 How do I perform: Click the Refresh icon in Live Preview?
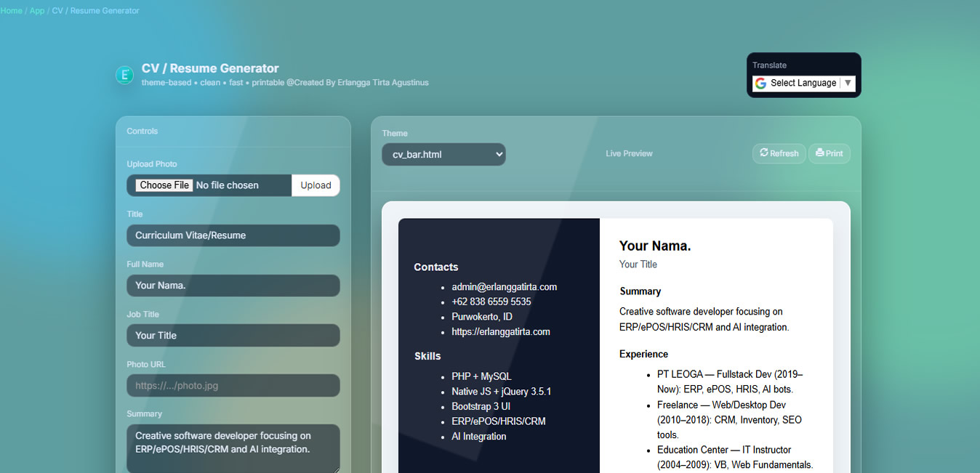pyautogui.click(x=764, y=153)
